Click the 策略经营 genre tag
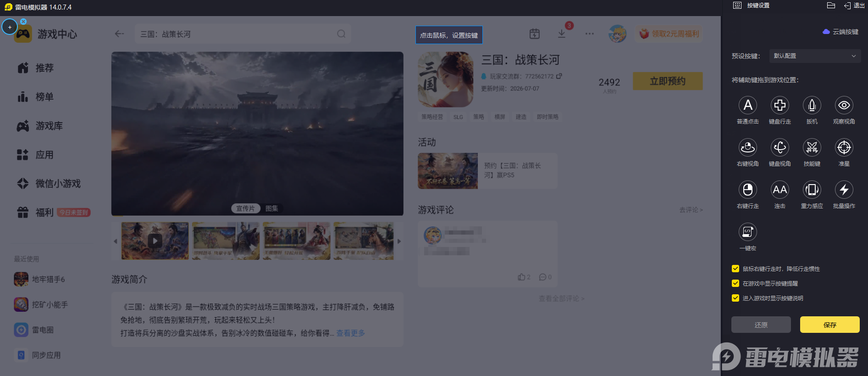Screen dimensions: 868x376 [432, 117]
